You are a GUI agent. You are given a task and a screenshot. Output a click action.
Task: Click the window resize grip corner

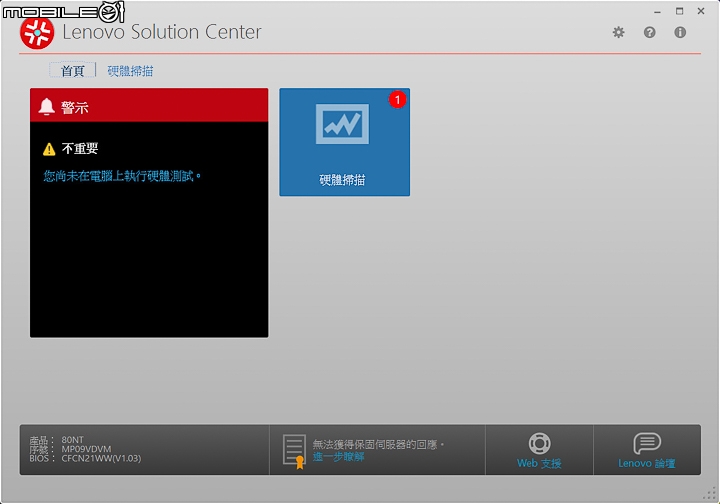pyautogui.click(x=710, y=494)
